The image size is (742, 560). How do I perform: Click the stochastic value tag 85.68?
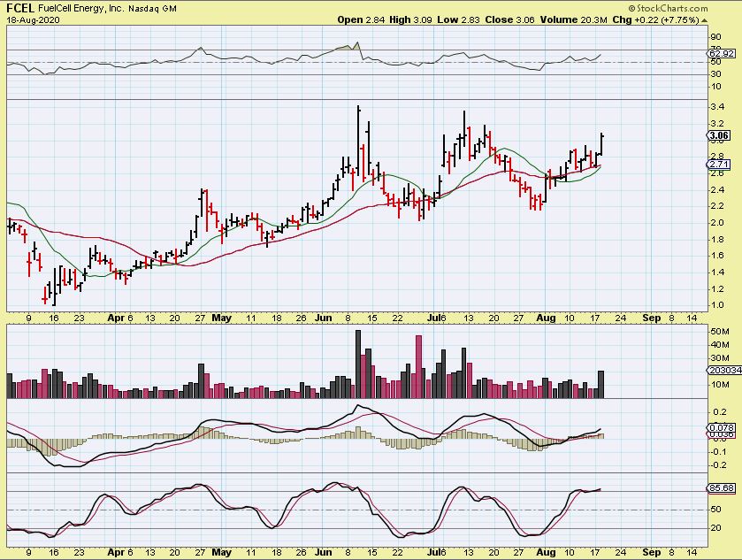click(722, 487)
